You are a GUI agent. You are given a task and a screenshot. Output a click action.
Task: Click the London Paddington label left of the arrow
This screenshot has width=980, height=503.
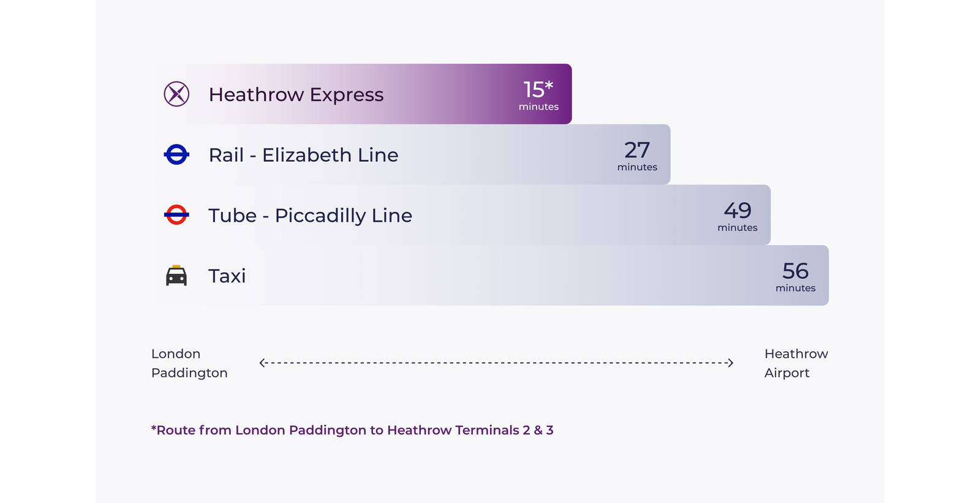coord(189,363)
